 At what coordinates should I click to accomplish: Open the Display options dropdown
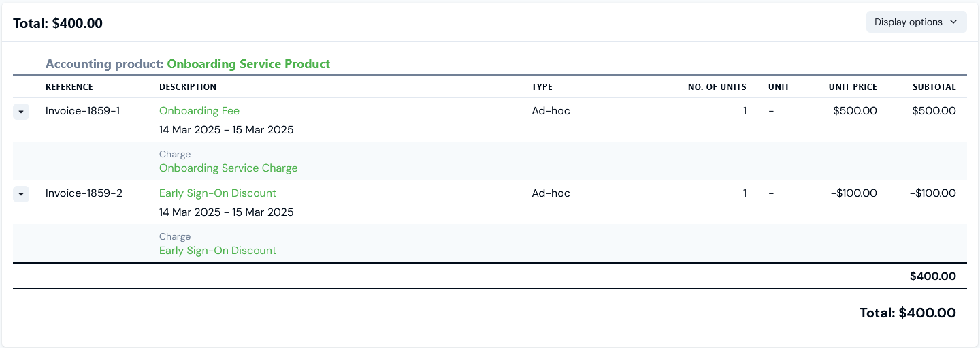915,22
